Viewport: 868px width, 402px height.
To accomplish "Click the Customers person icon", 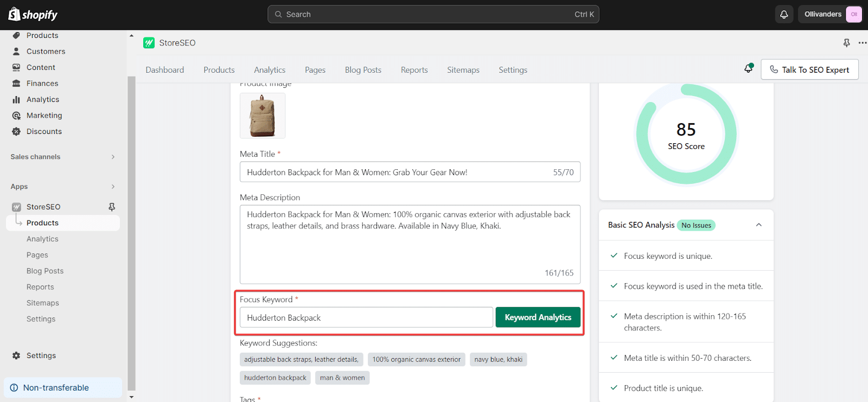I will tap(16, 52).
